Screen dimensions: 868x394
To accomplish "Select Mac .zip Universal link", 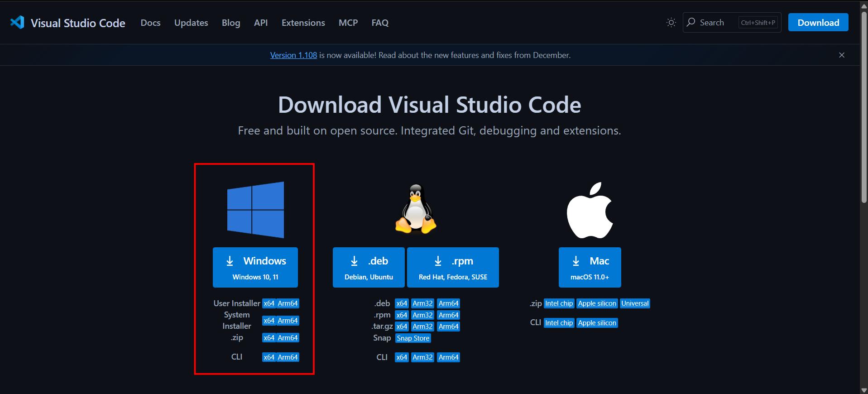I will click(635, 303).
